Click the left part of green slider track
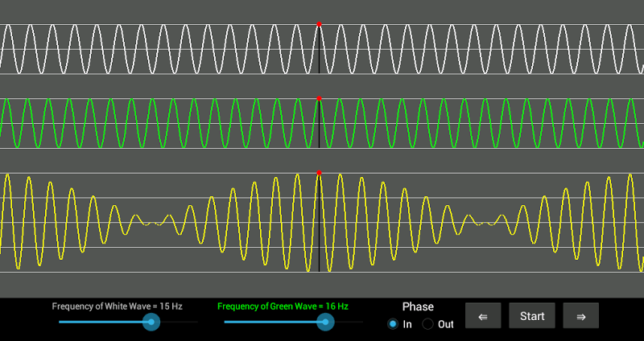The height and width of the screenshot is (341, 644). pos(246,323)
